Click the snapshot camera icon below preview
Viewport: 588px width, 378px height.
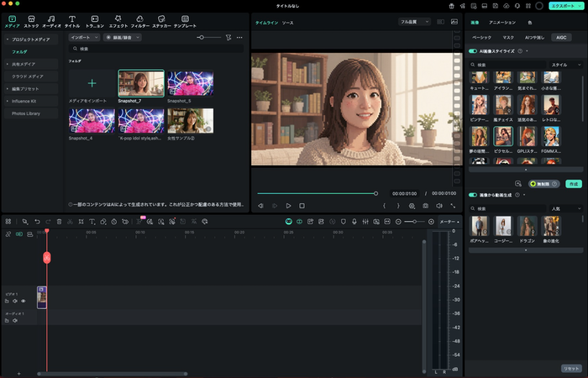point(426,205)
